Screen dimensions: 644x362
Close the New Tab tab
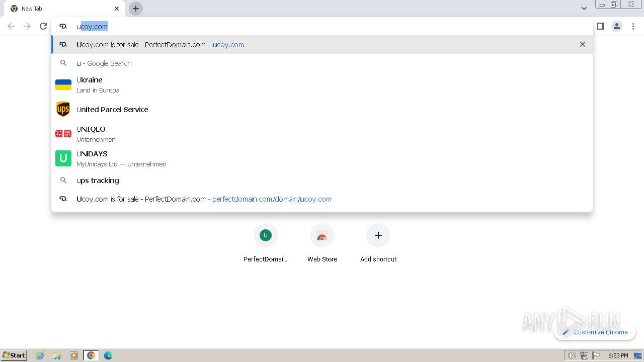pyautogui.click(x=117, y=9)
